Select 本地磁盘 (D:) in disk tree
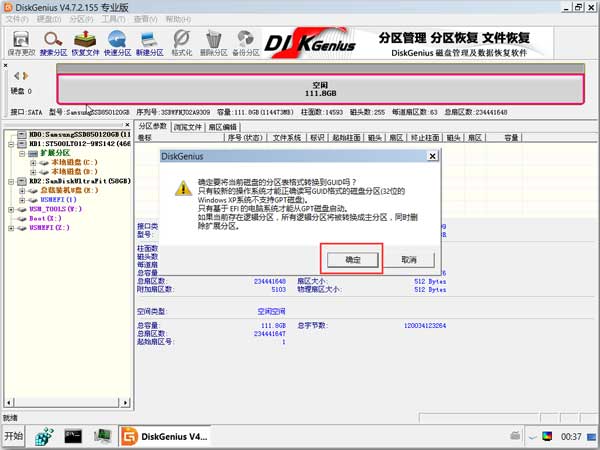 click(x=74, y=172)
